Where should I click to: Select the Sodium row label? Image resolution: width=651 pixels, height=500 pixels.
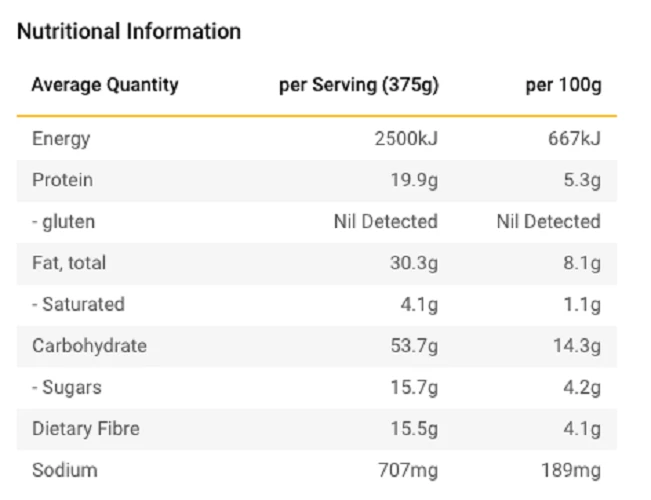(x=65, y=470)
